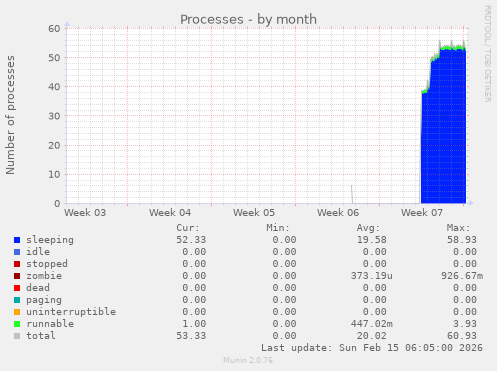Click the 'Week 04' axis label
The image size is (497, 371).
[x=170, y=213]
